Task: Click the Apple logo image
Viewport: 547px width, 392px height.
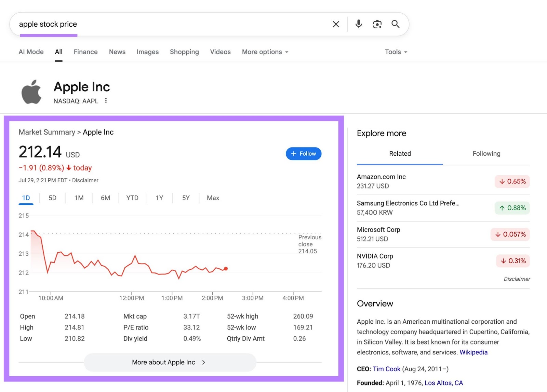Action: (x=31, y=92)
